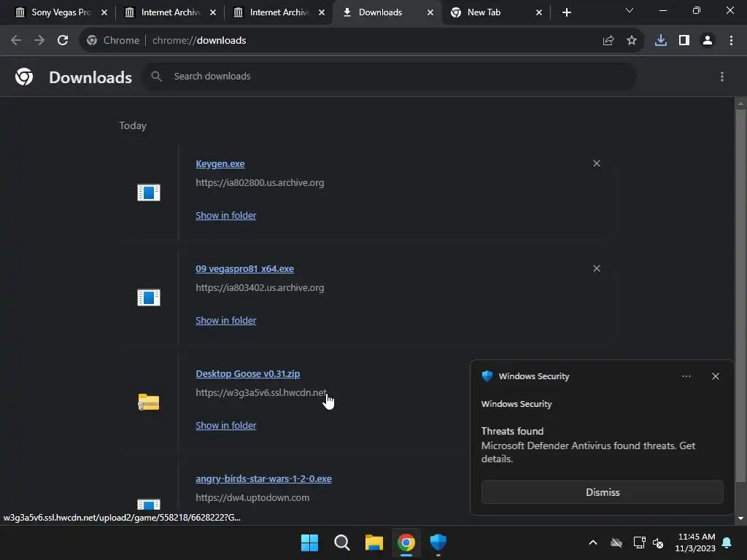Click the w3g3a5v6.ssl.hwcdn.net source URL

261,393
